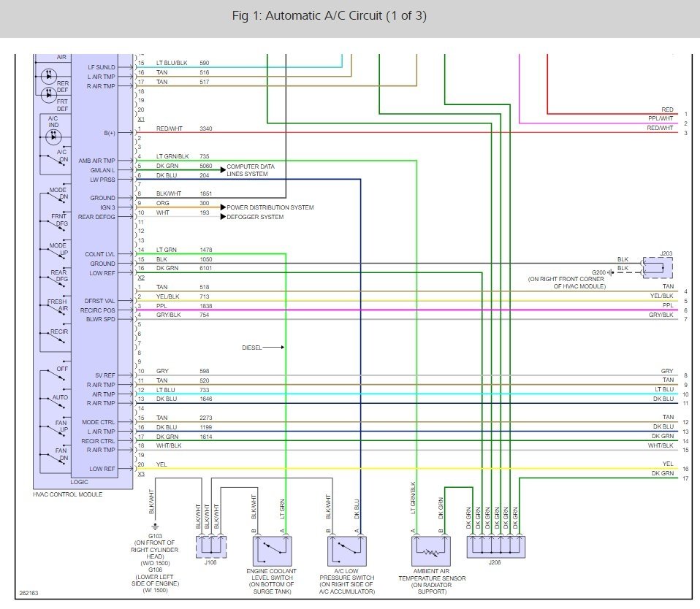Click the G103 ground symbol
The width and height of the screenshot is (700, 609).
[155, 527]
